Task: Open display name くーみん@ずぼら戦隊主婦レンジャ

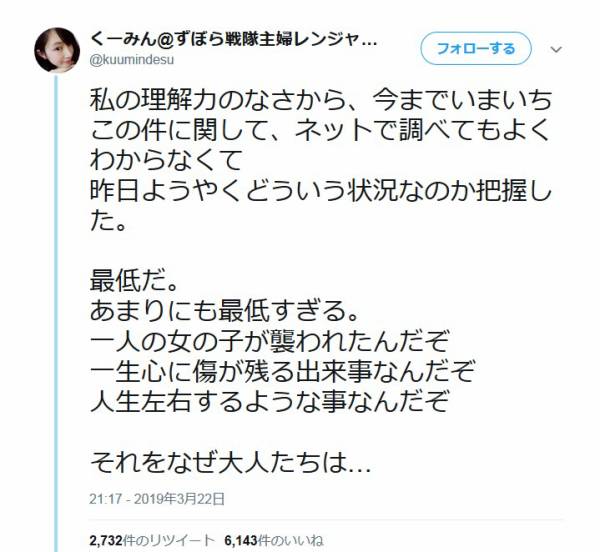Action: (233, 40)
